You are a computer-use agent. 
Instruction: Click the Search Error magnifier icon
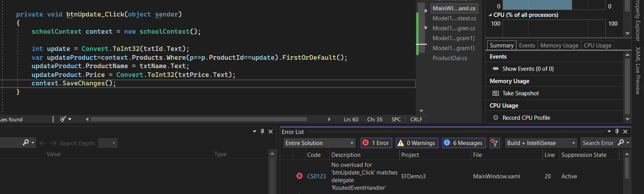(x=621, y=143)
